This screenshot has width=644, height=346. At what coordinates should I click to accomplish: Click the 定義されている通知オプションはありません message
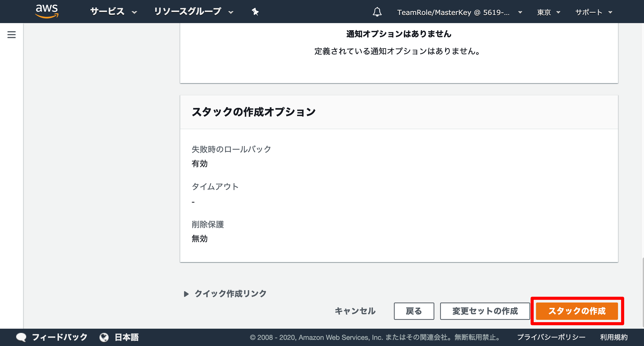[398, 51]
